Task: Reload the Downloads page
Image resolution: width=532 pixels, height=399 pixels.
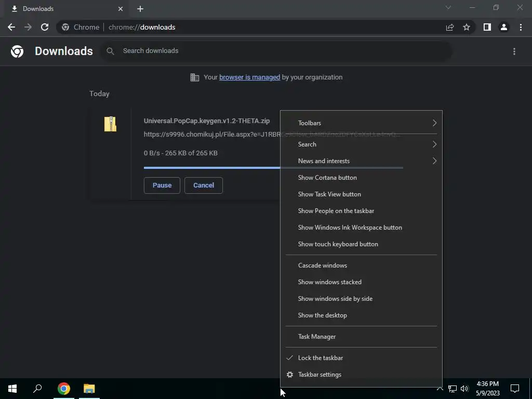Action: (x=45, y=27)
